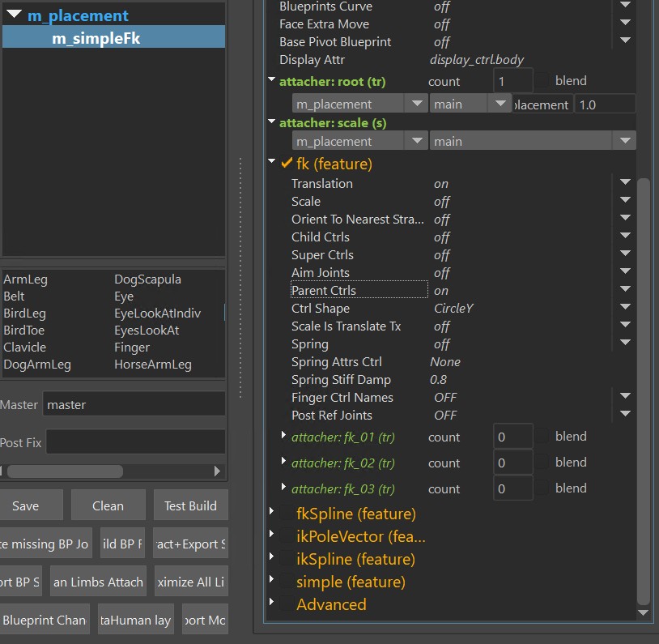The image size is (659, 644).
Task: Open the Child Ctrls dropdown arrow
Action: pyautogui.click(x=625, y=235)
